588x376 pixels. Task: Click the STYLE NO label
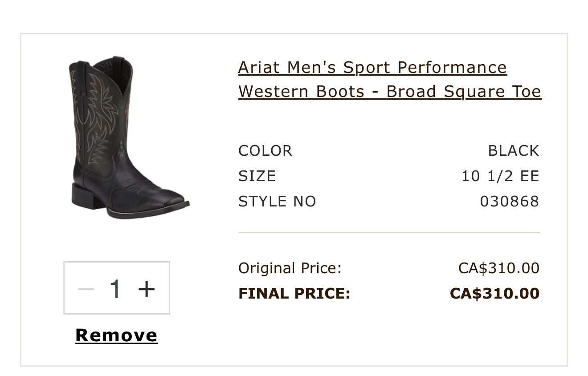[x=277, y=201]
